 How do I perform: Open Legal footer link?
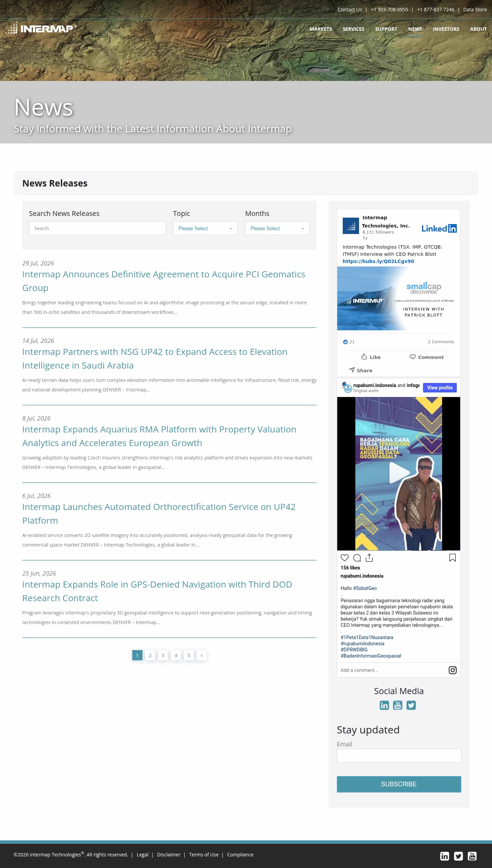coord(142,855)
